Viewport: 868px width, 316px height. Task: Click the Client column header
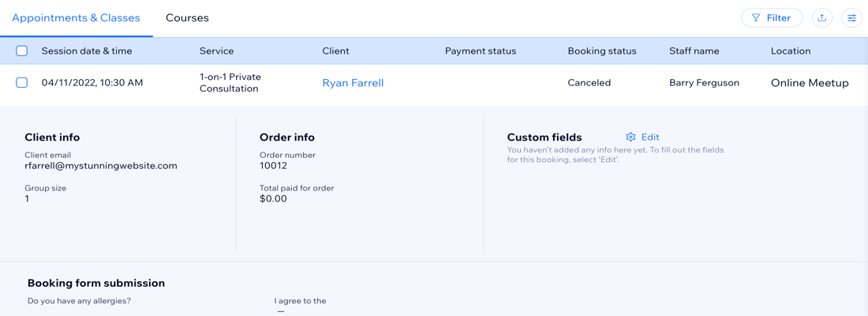(x=335, y=51)
